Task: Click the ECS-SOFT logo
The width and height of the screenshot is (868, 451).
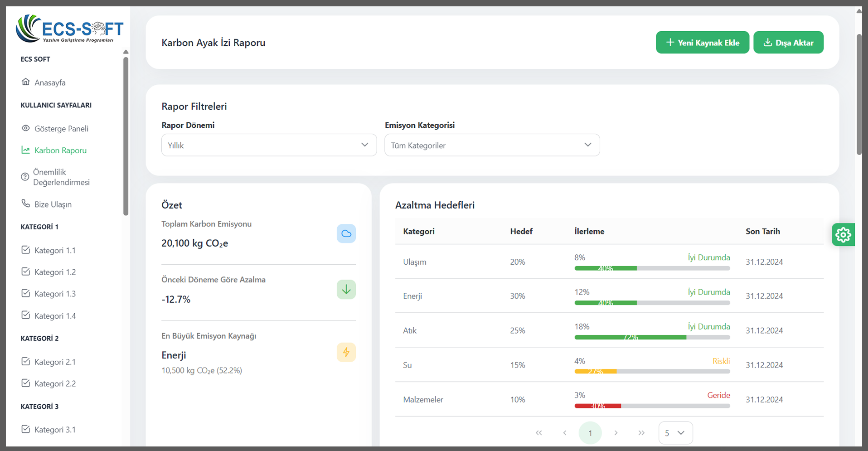Action: [69, 29]
